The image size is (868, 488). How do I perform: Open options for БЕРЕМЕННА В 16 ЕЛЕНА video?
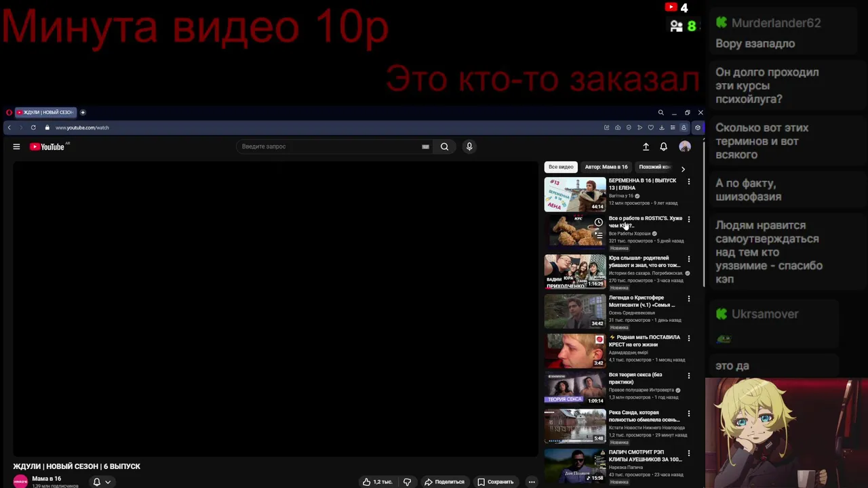[688, 182]
